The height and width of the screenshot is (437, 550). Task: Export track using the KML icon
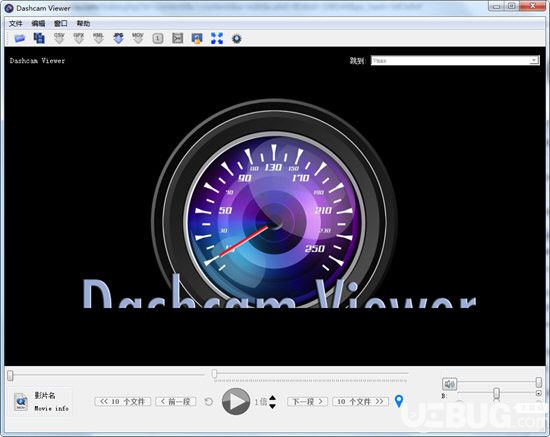point(99,38)
